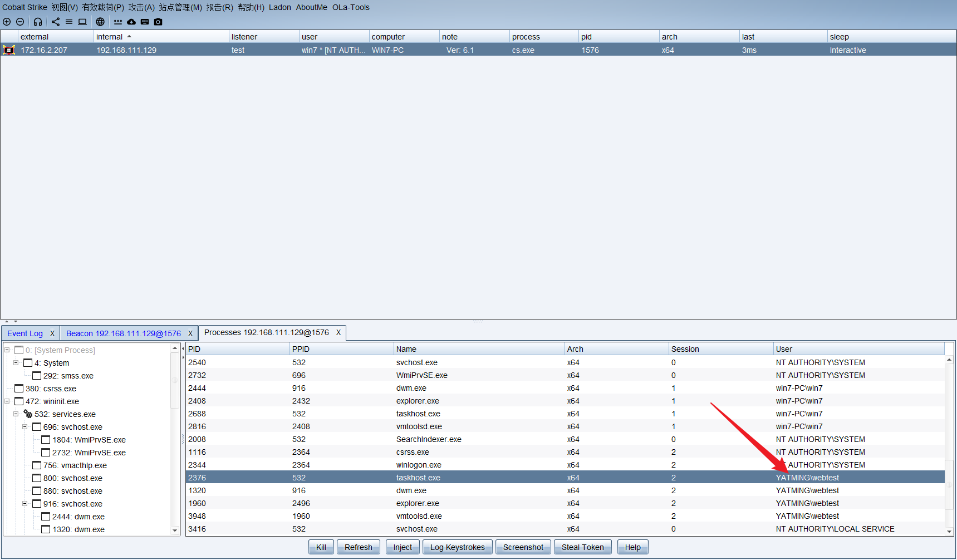Click the Refresh button
Viewport: 957px width, 560px height.
(359, 547)
